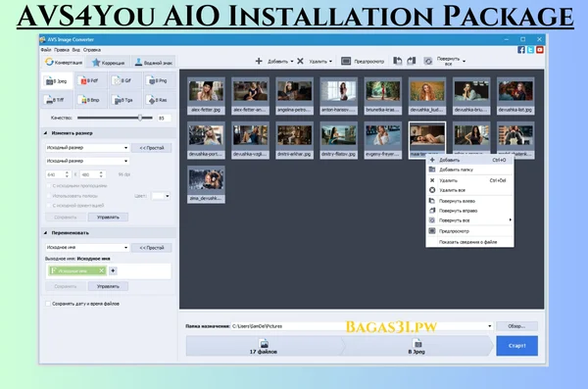Click the 'Обзор...' browse button
The width and height of the screenshot is (588, 389).
point(516,326)
